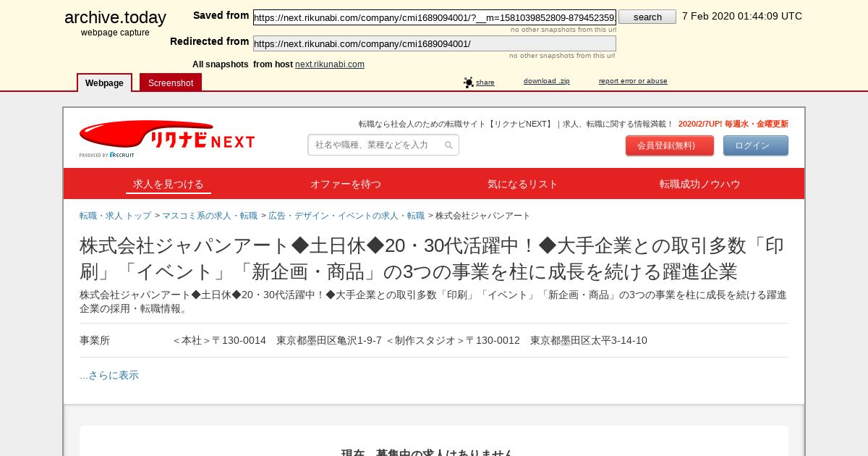Click the 株式会社ジャパンアート page heading
This screenshot has height=456, width=868.
pyautogui.click(x=433, y=258)
